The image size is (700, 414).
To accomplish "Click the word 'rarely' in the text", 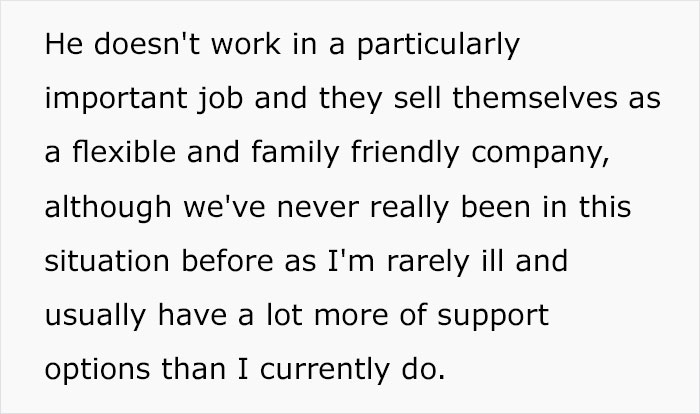I will [x=428, y=263].
